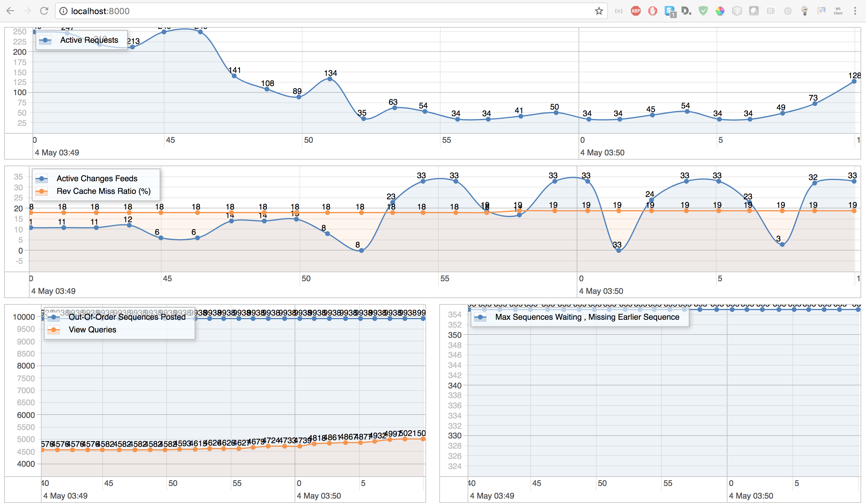Click the blue S extension icon with badge
The height and width of the screenshot is (504, 866).
coord(670,11)
